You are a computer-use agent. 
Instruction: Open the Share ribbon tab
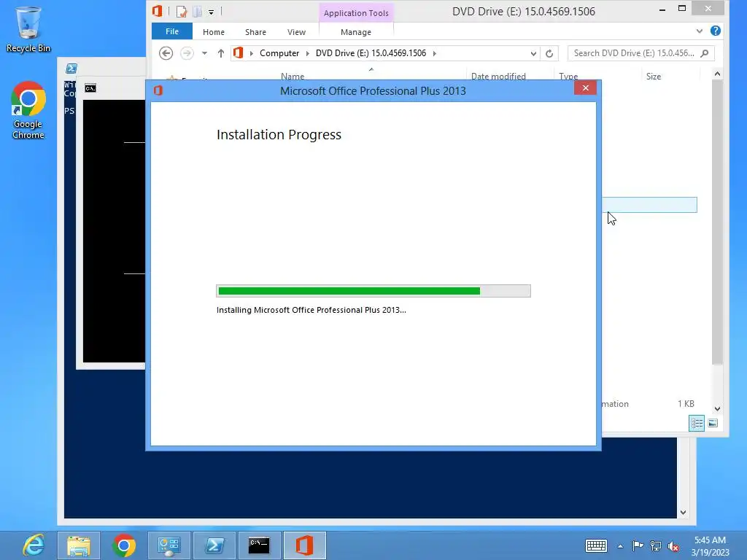255,32
